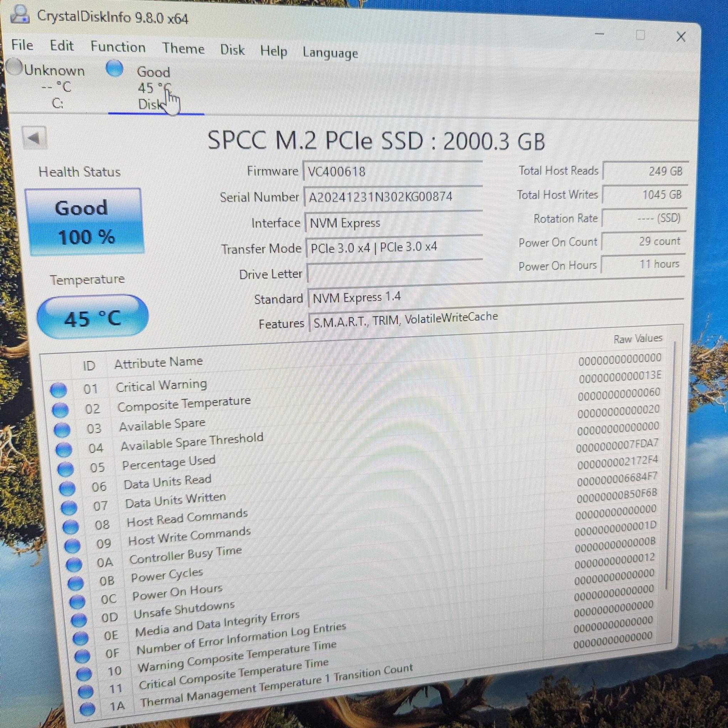Click the status icon for Host Write Commands
Viewport: 728px width, 728px height.
[73, 545]
